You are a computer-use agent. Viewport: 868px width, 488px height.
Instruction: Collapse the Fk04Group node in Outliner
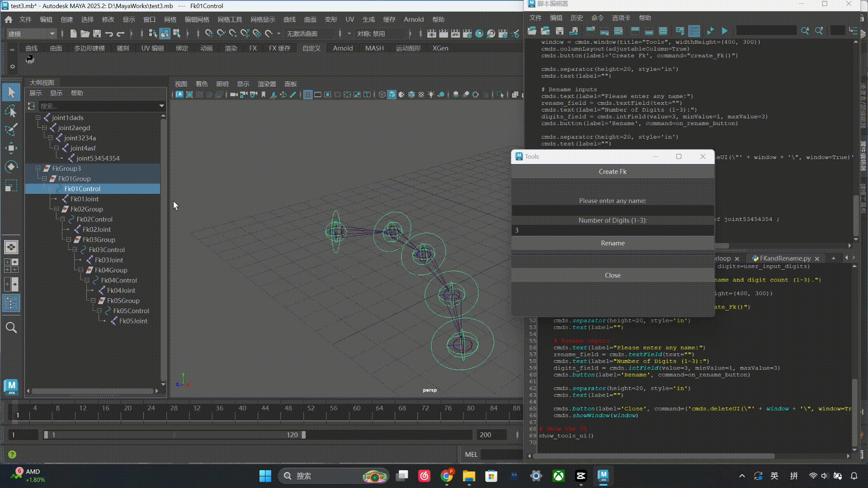(x=81, y=270)
